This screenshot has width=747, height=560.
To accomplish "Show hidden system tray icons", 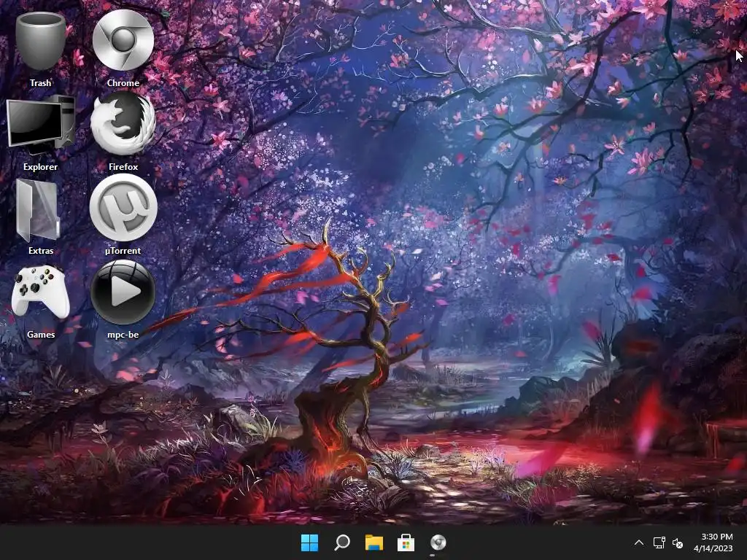I will tap(639, 542).
